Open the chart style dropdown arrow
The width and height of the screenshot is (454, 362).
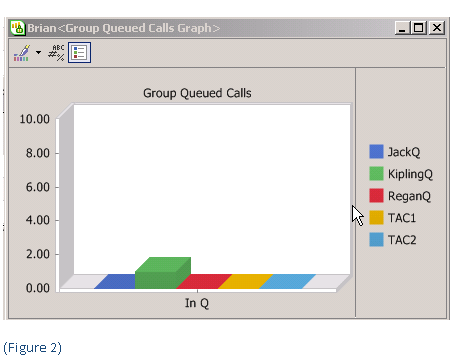(x=39, y=53)
